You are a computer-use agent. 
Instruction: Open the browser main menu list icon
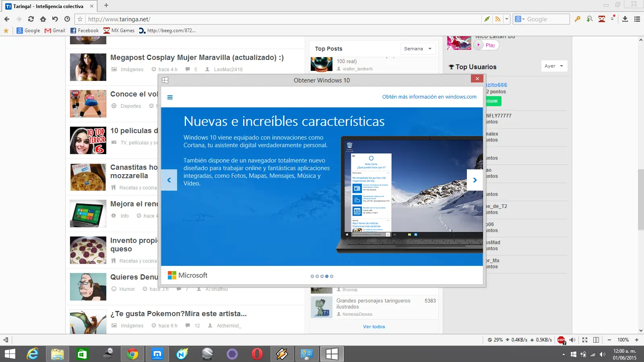tap(637, 19)
